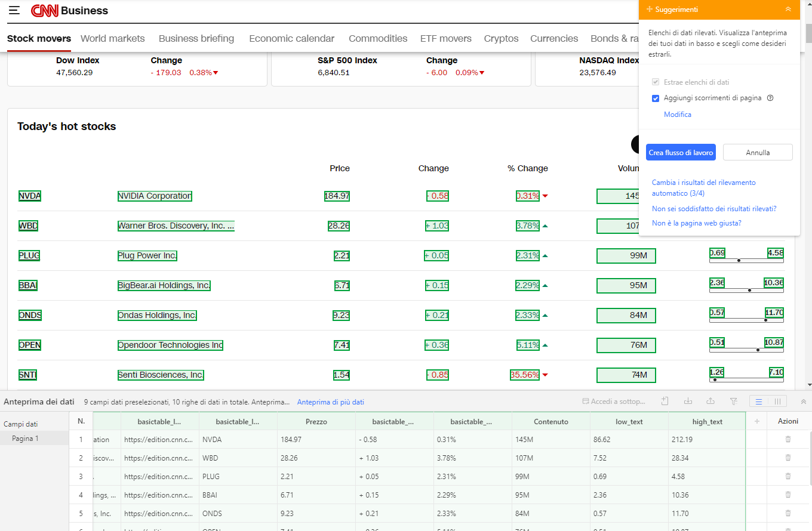Image resolution: width=812 pixels, height=531 pixels.
Task: Click the plus icon to add a data column
Action: (x=756, y=421)
